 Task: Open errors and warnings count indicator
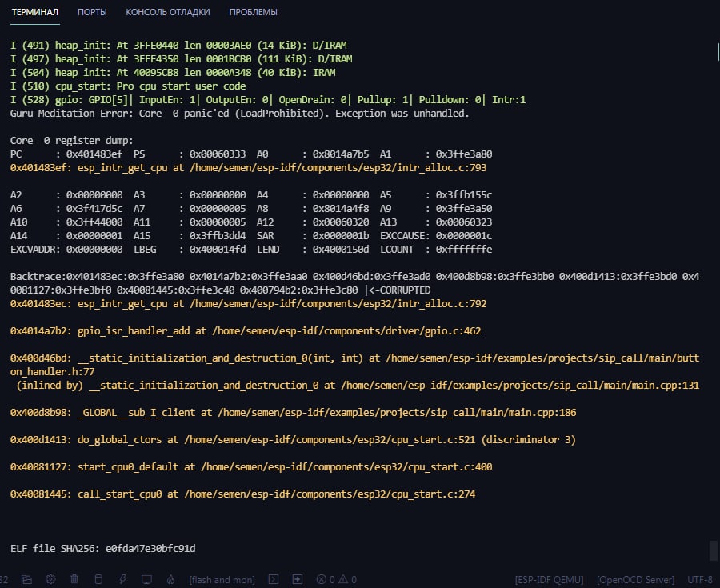click(x=336, y=579)
